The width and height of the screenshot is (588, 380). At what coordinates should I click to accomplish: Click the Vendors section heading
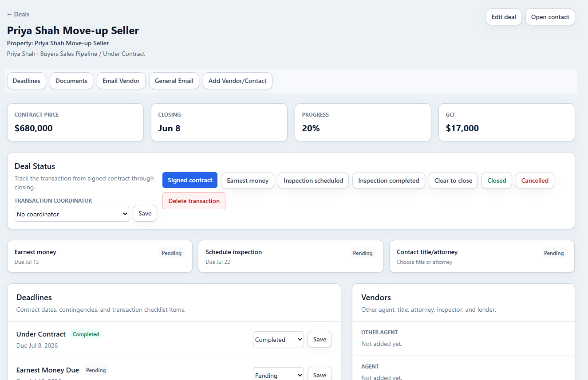pyautogui.click(x=376, y=298)
